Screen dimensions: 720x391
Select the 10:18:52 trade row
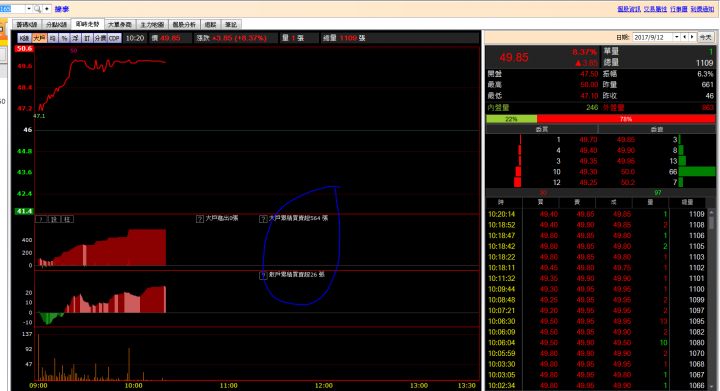596,225
